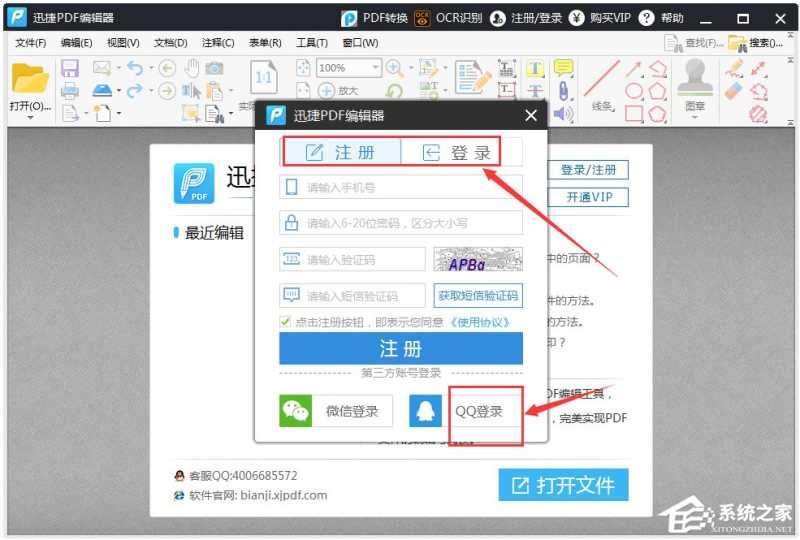Screen dimensions: 800x540
Task: Click inside the password input field
Action: pyautogui.click(x=401, y=223)
